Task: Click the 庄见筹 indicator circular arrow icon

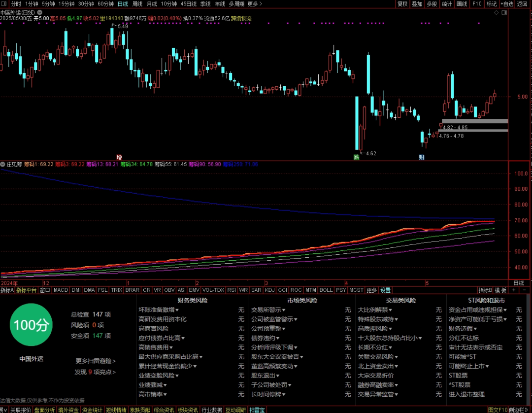Action: pos(3,164)
